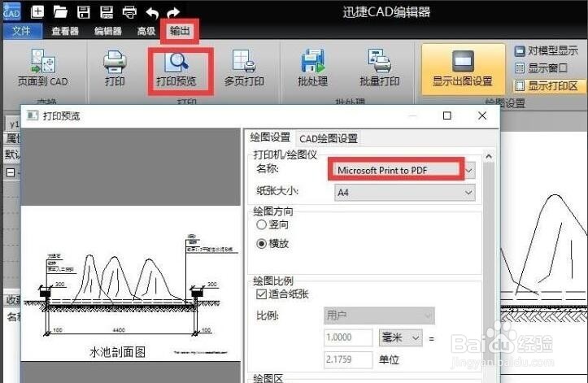The image size is (588, 383).
Task: Uncheck the 适合纸张 checkbox
Action: click(x=261, y=294)
